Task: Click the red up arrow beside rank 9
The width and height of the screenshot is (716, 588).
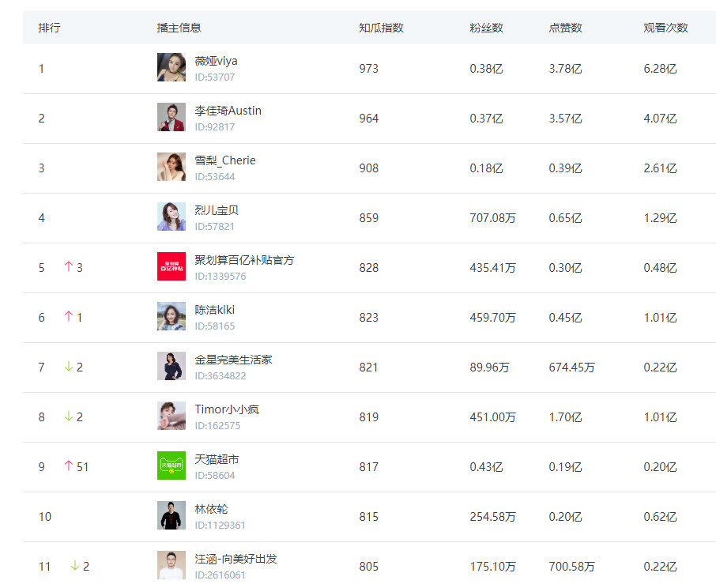Action: coord(68,466)
